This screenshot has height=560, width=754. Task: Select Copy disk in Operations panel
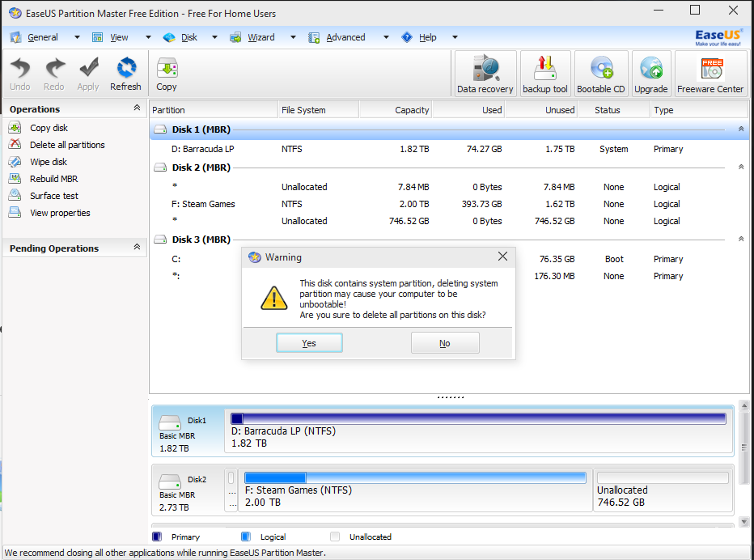tap(49, 128)
